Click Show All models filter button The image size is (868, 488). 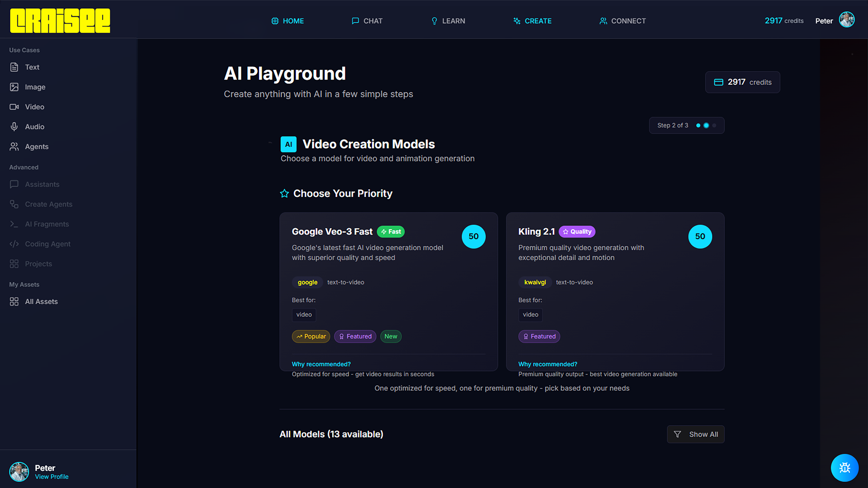(x=696, y=434)
